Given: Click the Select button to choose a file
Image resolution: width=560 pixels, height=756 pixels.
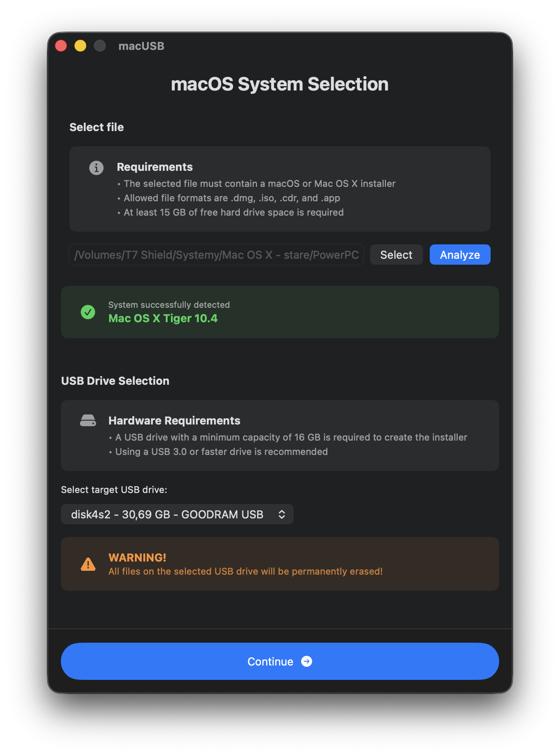Looking at the screenshot, I should pos(396,255).
